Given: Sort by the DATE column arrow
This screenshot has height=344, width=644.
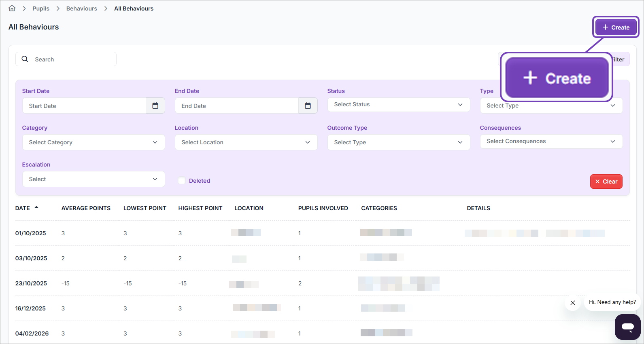Looking at the screenshot, I should pyautogui.click(x=36, y=208).
